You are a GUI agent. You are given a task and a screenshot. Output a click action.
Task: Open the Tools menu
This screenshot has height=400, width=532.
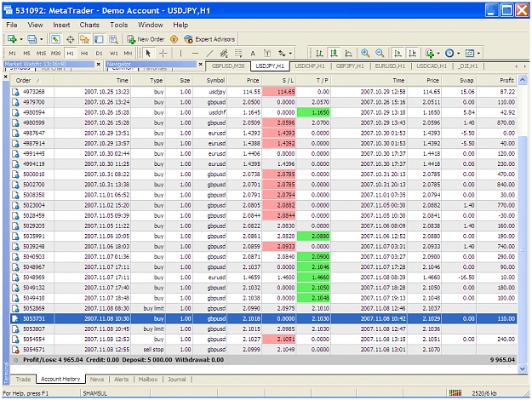coord(119,25)
